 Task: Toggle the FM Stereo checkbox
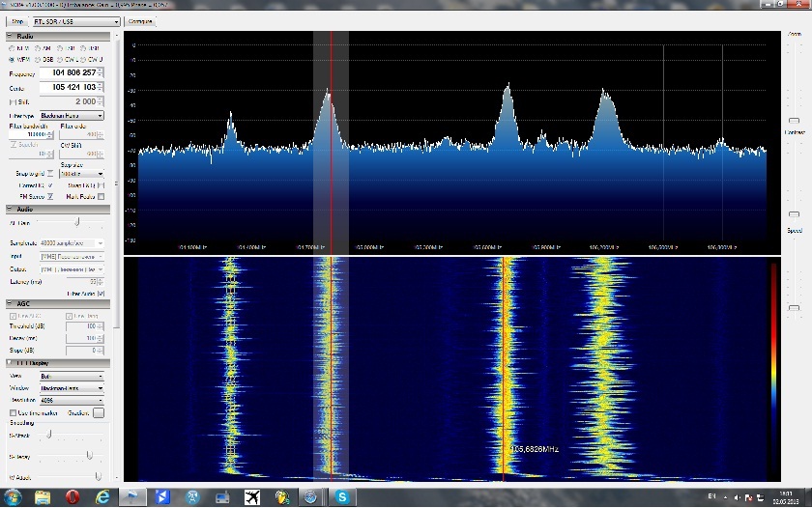click(50, 197)
